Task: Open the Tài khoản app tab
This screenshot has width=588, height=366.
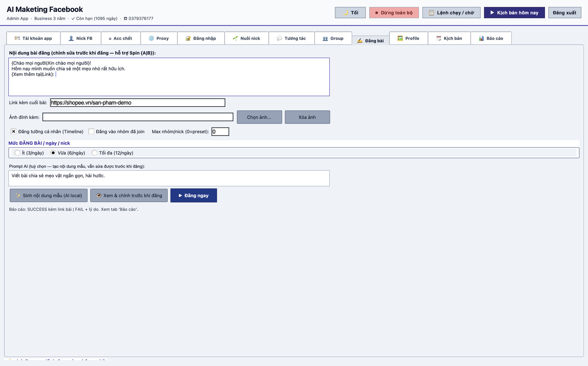Action: [x=33, y=38]
